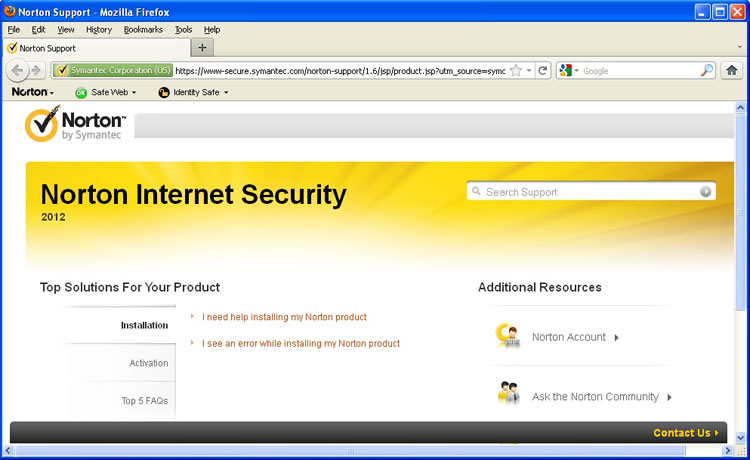This screenshot has width=750, height=460.
Task: Click the Identity Safe toolbar icon
Action: [x=164, y=92]
